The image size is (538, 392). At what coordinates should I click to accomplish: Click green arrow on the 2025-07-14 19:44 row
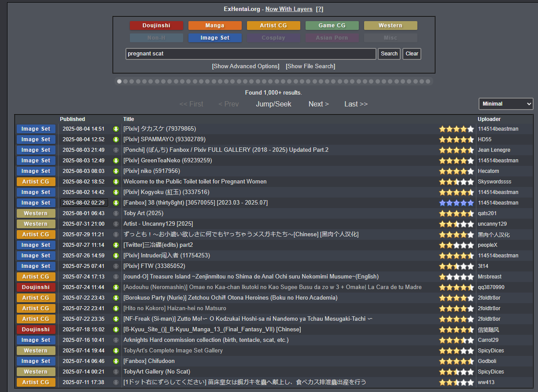116,351
